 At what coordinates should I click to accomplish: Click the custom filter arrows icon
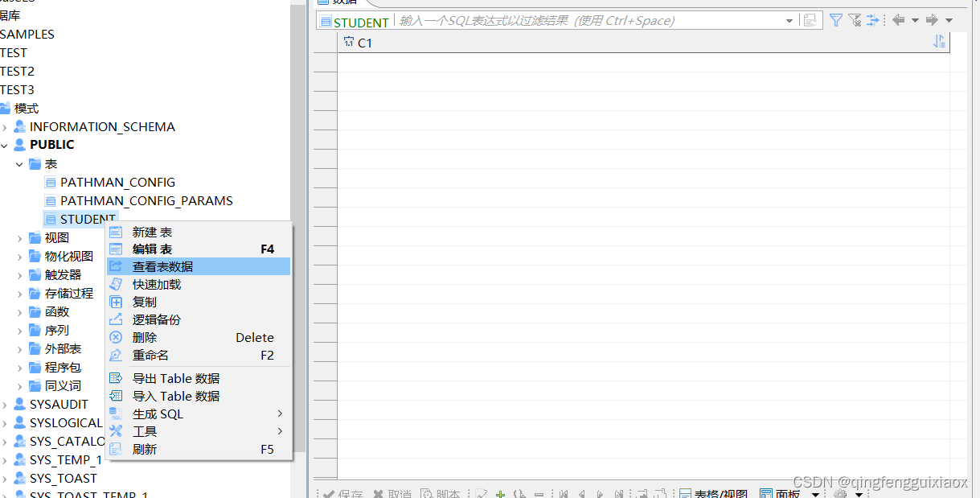pyautogui.click(x=873, y=20)
